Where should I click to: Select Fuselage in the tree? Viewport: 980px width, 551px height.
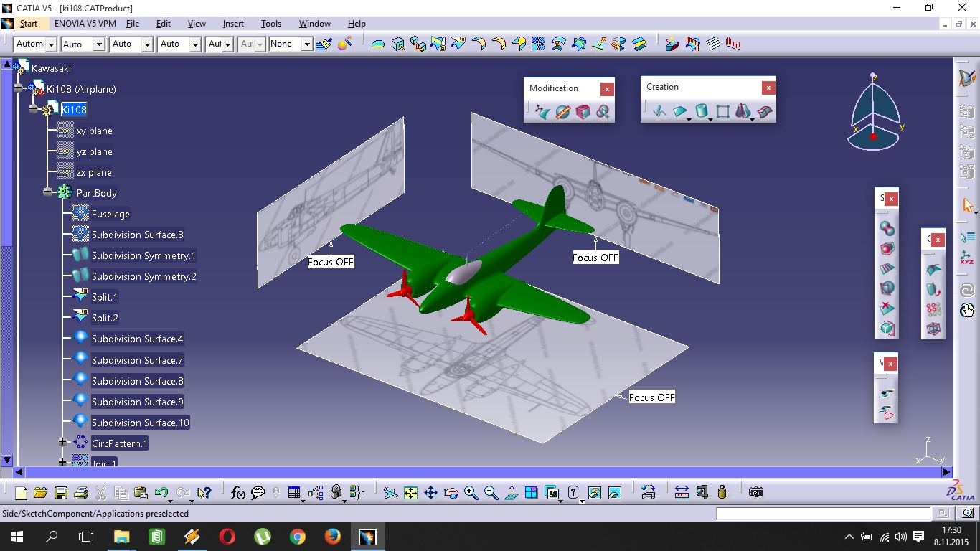[110, 214]
